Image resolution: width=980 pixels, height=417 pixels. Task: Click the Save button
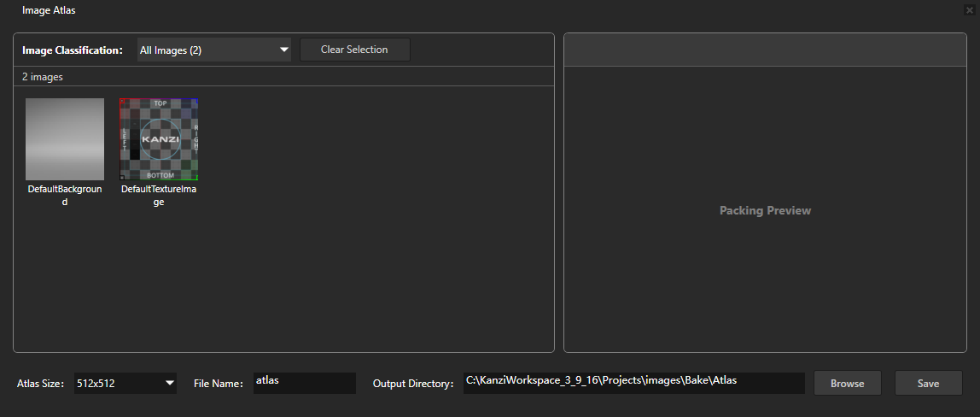[x=928, y=383]
